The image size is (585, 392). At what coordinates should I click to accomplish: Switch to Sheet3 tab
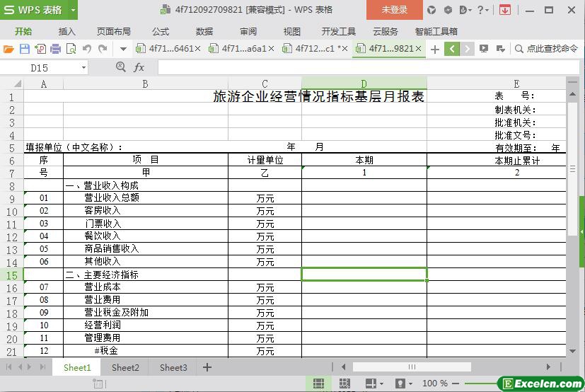173,367
